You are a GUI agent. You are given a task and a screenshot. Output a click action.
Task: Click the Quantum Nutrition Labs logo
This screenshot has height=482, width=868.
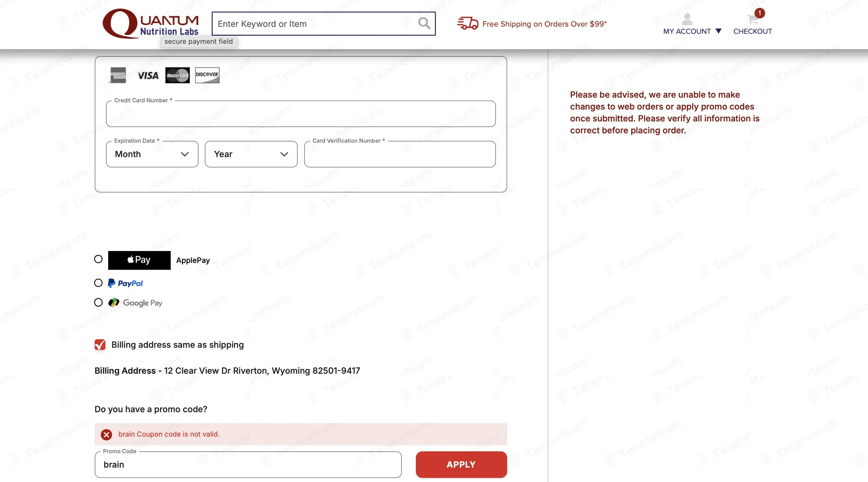[x=151, y=23]
